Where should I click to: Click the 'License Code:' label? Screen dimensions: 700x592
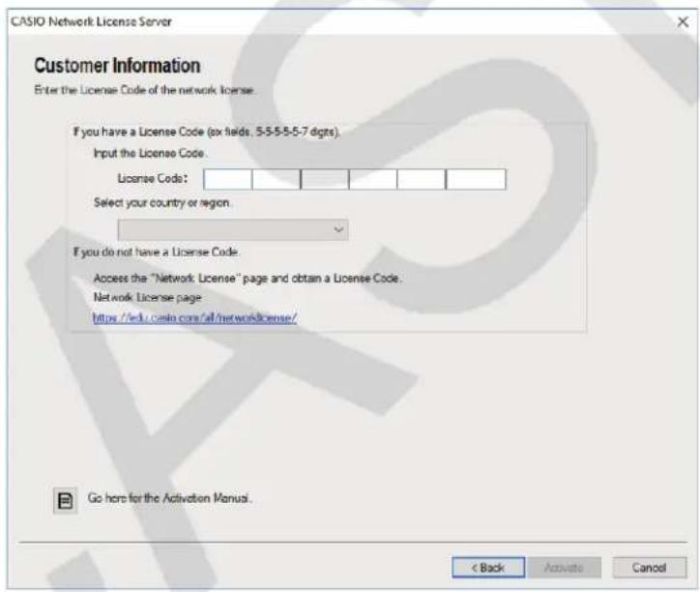153,179
